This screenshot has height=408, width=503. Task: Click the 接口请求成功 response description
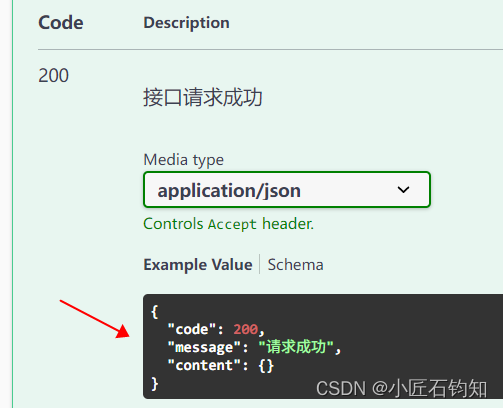[x=203, y=97]
